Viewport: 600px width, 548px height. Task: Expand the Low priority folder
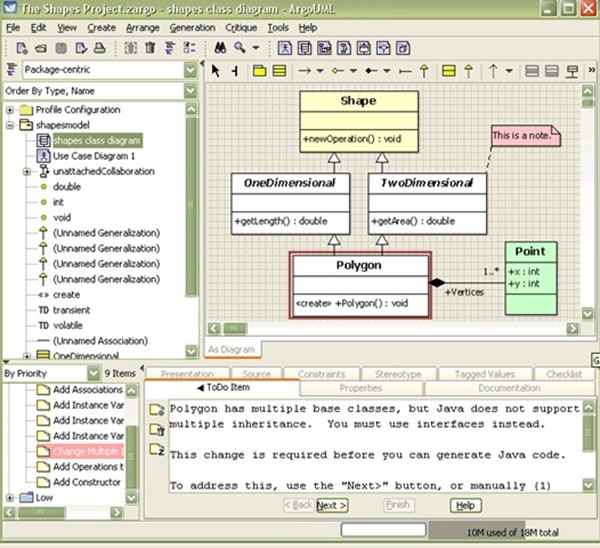10,498
